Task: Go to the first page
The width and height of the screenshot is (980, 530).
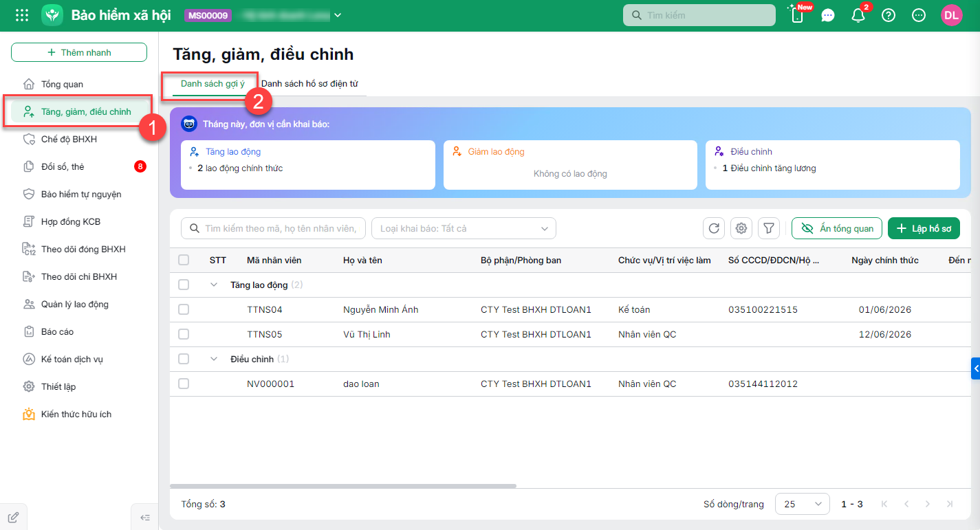Action: coord(884,504)
